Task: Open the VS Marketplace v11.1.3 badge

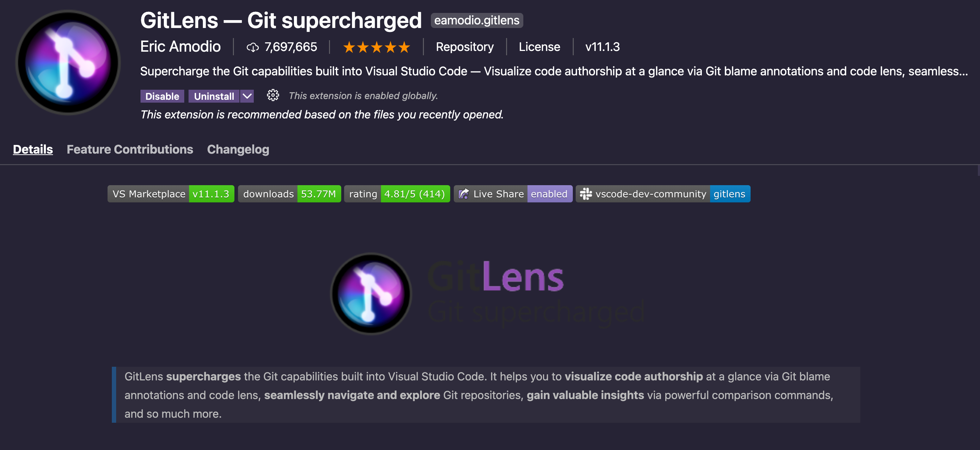Action: pos(171,194)
